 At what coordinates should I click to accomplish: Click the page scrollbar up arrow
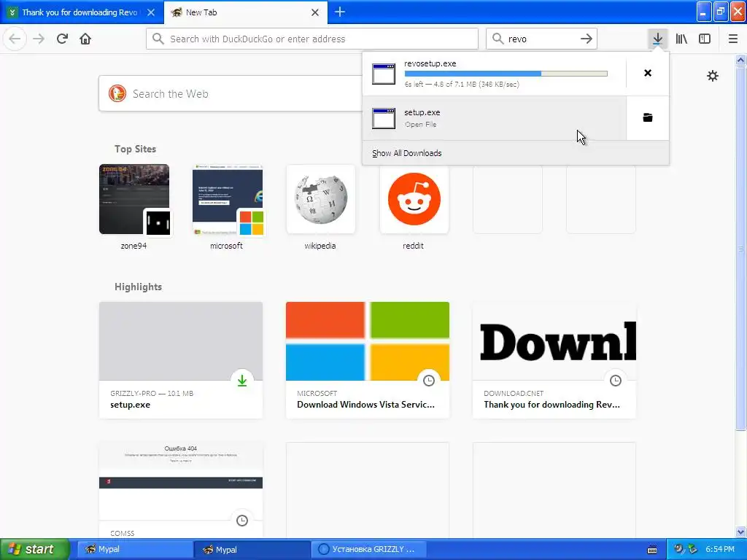[x=740, y=60]
